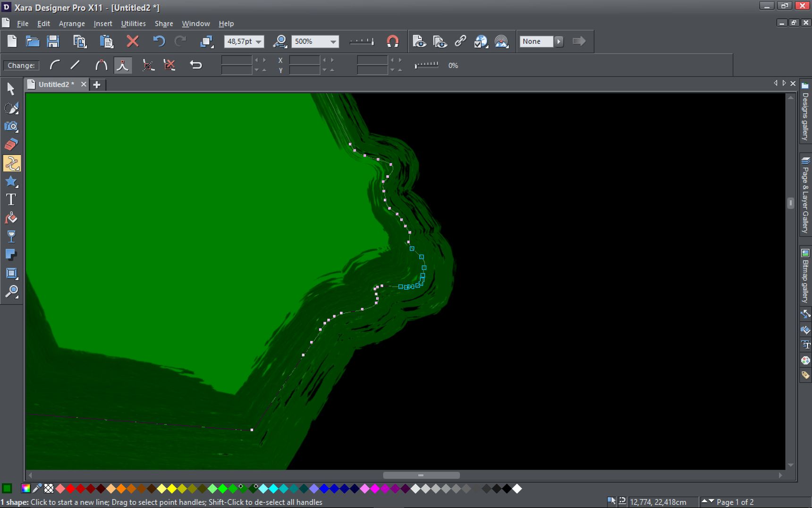Activate the Zoom magnifier tool in toolbox
812x508 pixels.
[11, 292]
